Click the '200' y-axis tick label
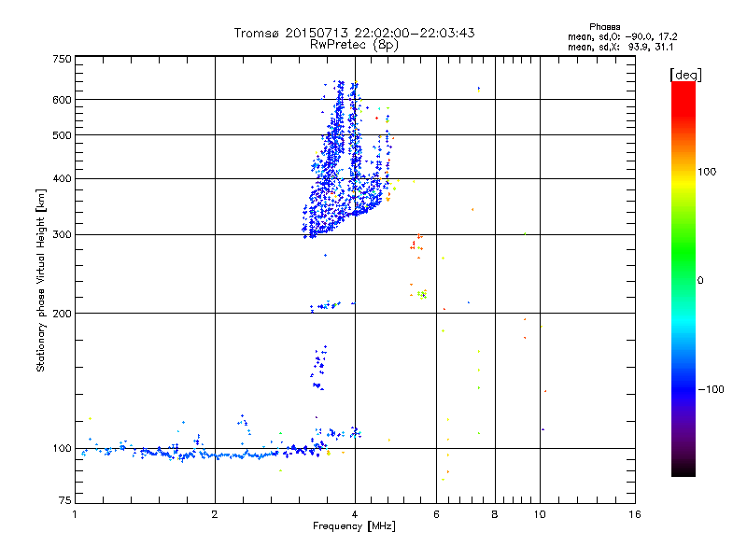747x560 pixels. [x=62, y=314]
